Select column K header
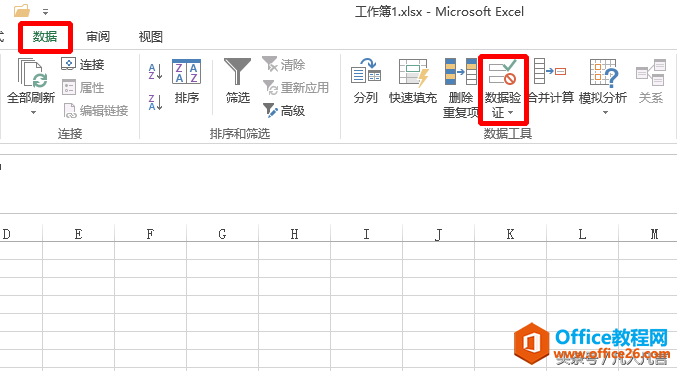The width and height of the screenshot is (677, 371). [510, 234]
